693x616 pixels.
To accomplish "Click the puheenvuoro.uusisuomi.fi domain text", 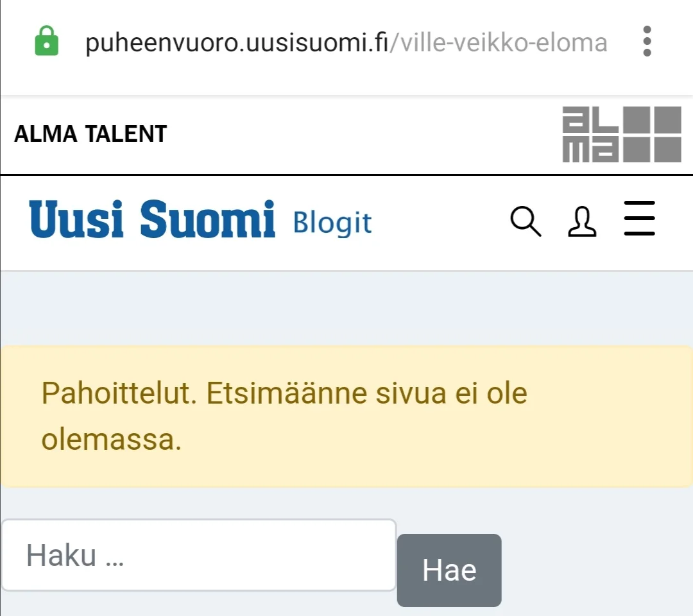I will [x=237, y=43].
